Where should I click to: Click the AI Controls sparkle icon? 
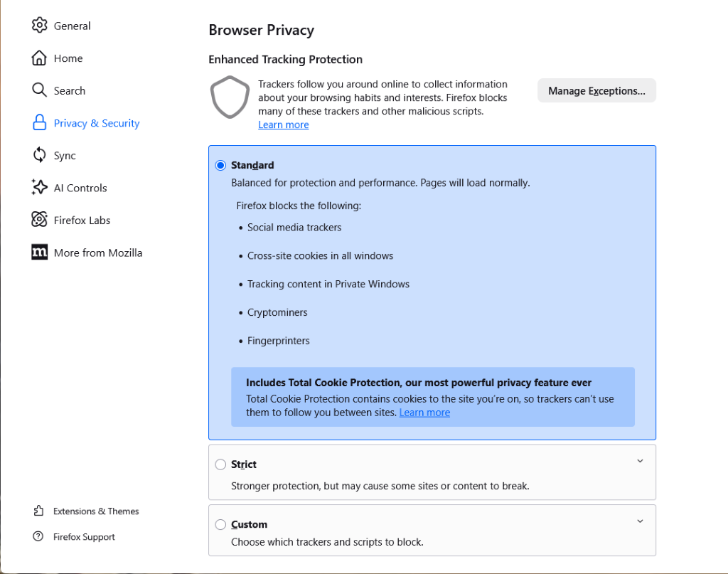pyautogui.click(x=40, y=187)
